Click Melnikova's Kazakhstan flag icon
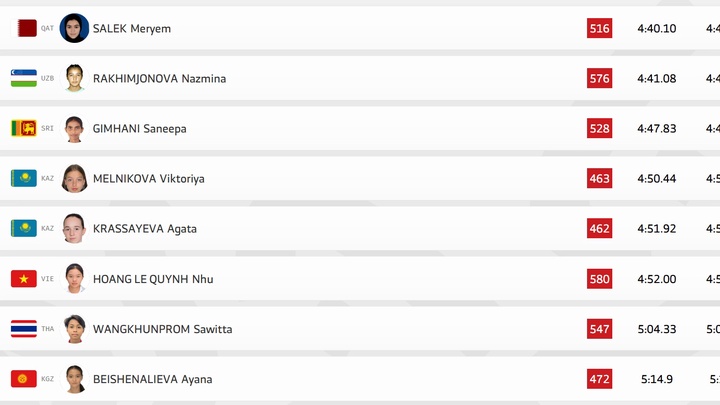 (24, 178)
